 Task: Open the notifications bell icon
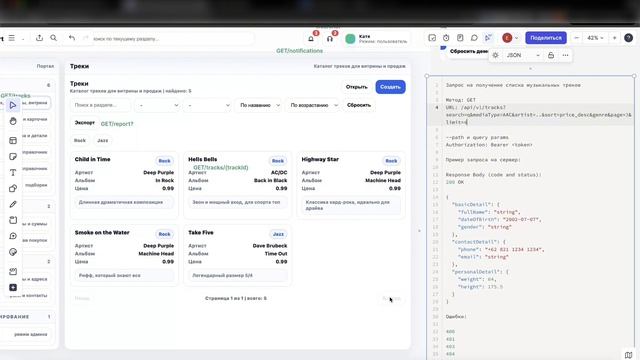311,38
